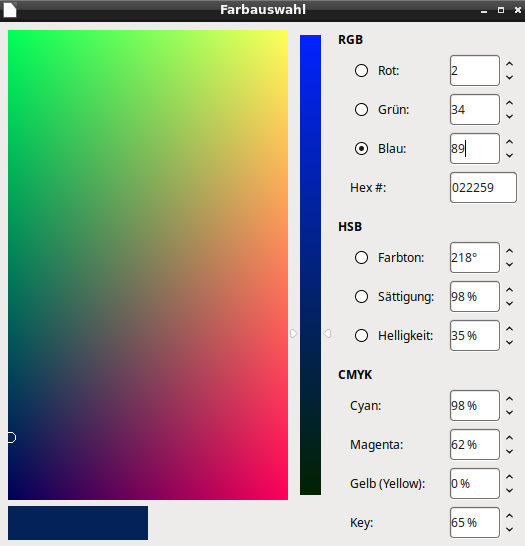Click the vertical blue color slider bar

[x=311, y=265]
